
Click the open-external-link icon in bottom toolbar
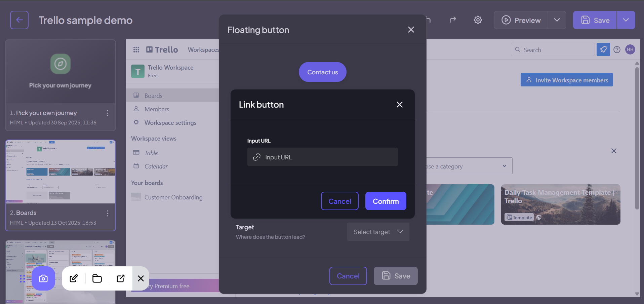pos(121,278)
